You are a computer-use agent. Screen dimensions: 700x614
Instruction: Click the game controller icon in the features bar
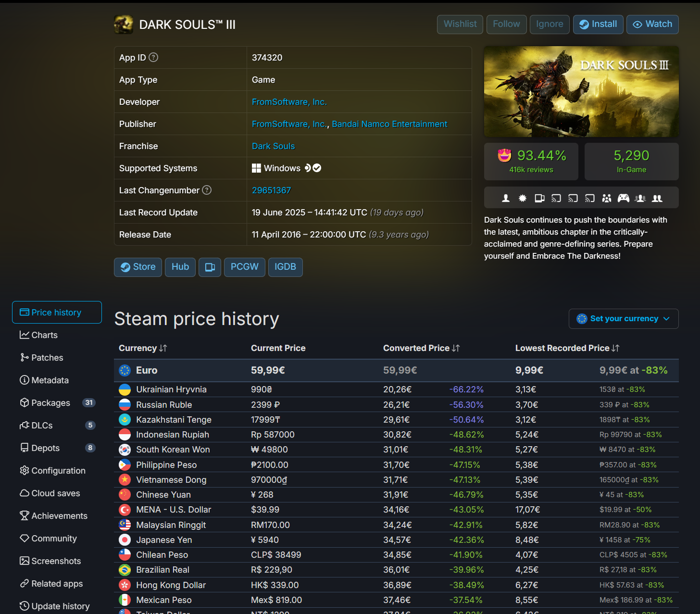point(624,198)
